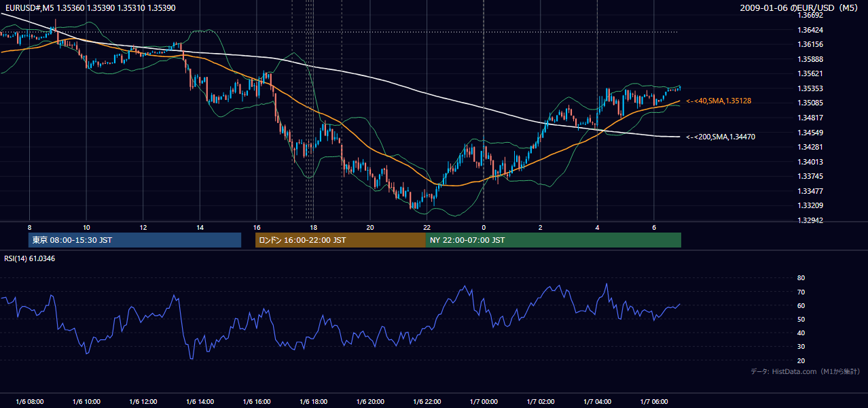The image size is (868, 408).
Task: Click the bottom timestamp 1/6 16:00
Action: point(256,402)
